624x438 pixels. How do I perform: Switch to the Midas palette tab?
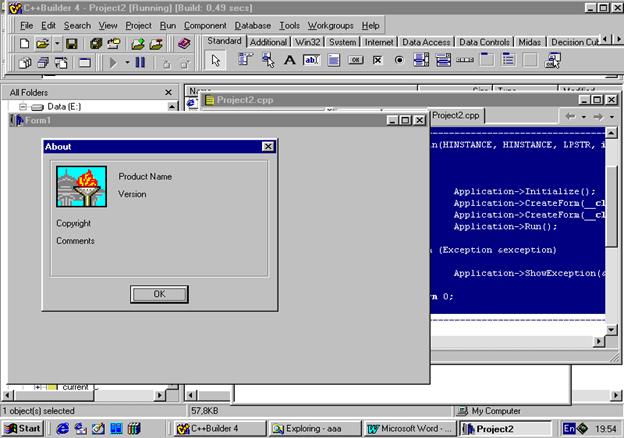pyautogui.click(x=529, y=42)
